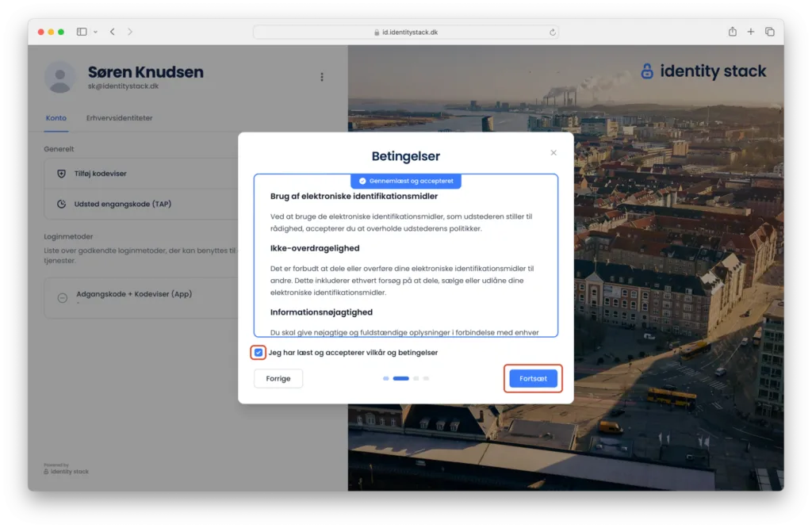The height and width of the screenshot is (528, 812).
Task: Select the Adgangskode + Kodeviser (App) login method
Action: tap(141, 297)
